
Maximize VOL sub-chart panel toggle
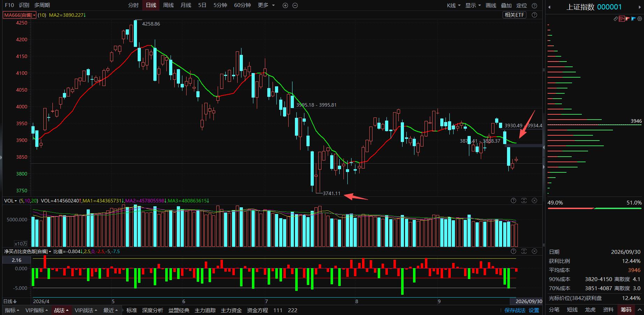tap(524, 200)
